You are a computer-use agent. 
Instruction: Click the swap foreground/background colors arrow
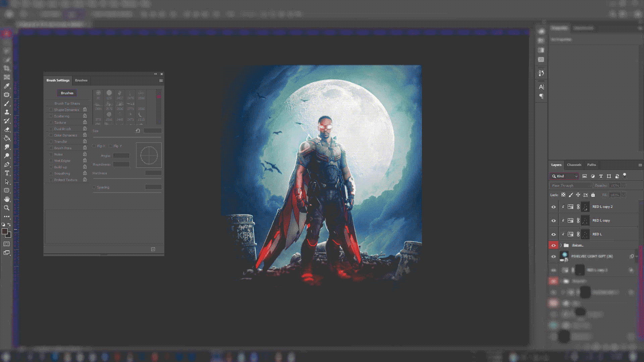[9, 225]
